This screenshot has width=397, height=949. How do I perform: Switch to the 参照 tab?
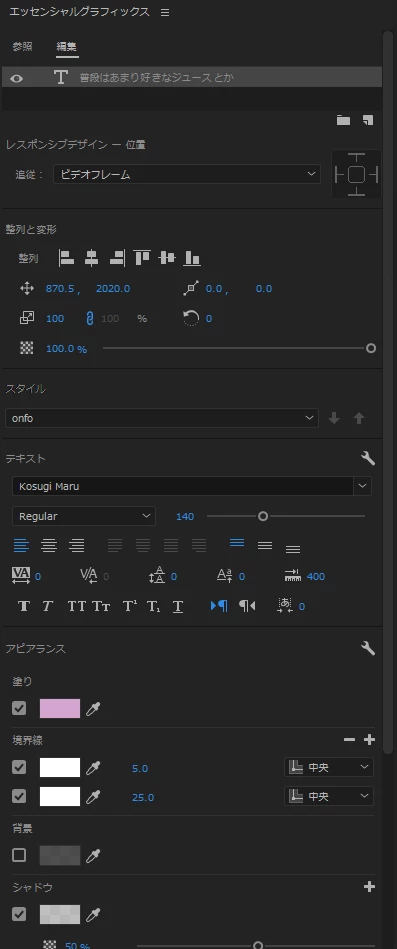22,47
